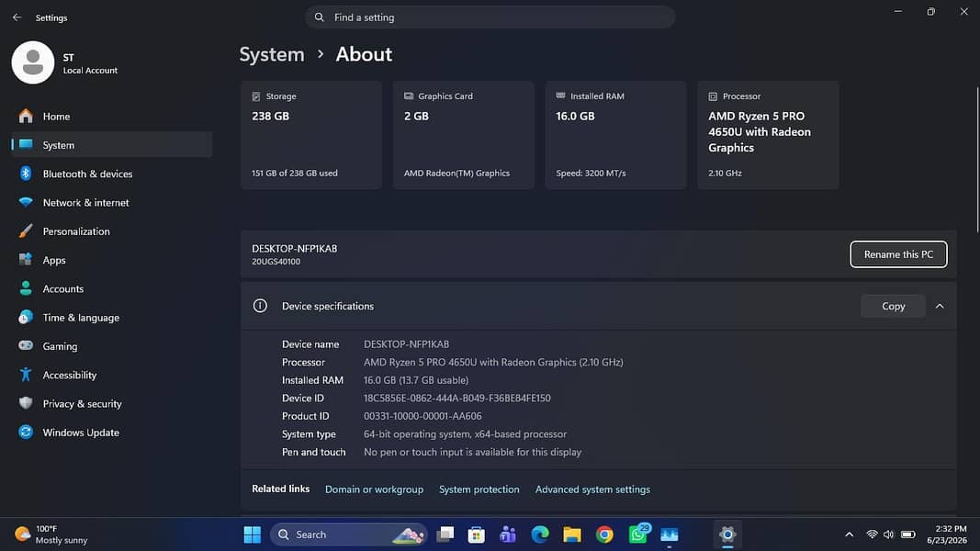This screenshot has height=551, width=980.
Task: Open the Windows Start menu
Action: click(x=253, y=534)
